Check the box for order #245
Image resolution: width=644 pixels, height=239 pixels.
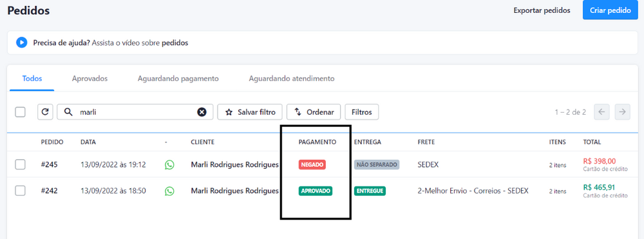pyautogui.click(x=20, y=165)
